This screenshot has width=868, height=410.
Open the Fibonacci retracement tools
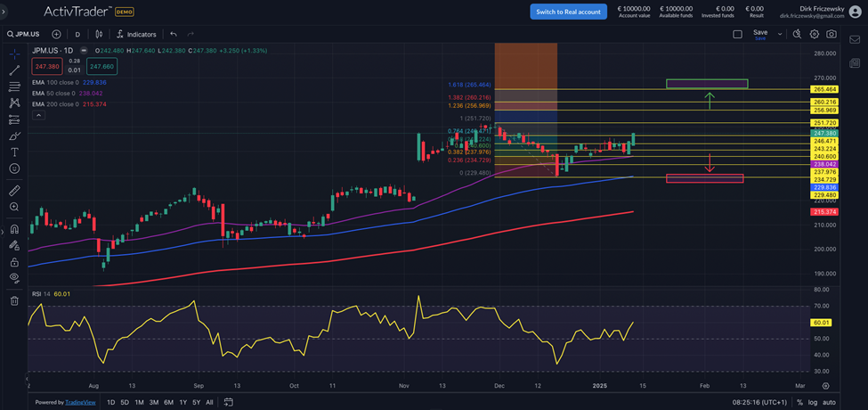click(14, 86)
